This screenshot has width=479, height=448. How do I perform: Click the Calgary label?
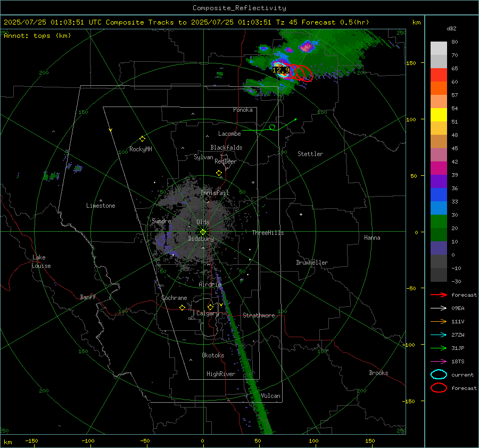[x=208, y=313]
